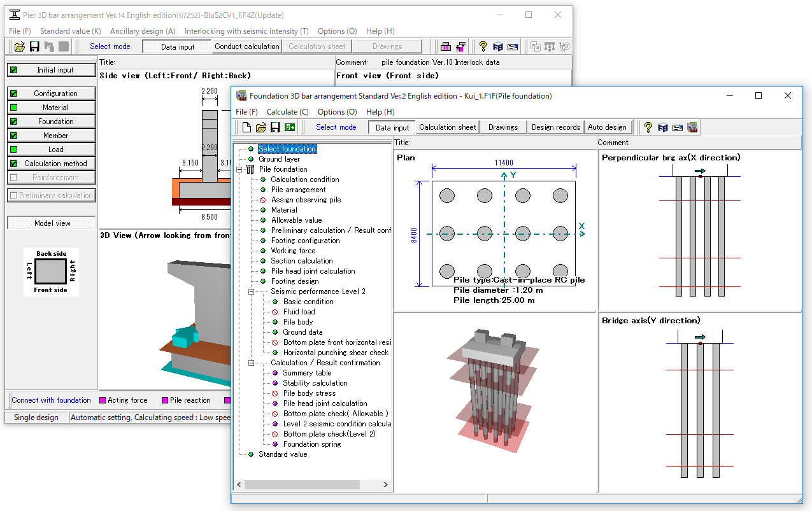Viewport: 812px width, 511px height.
Task: Click the open file icon in Pier toolbar
Action: (x=20, y=46)
